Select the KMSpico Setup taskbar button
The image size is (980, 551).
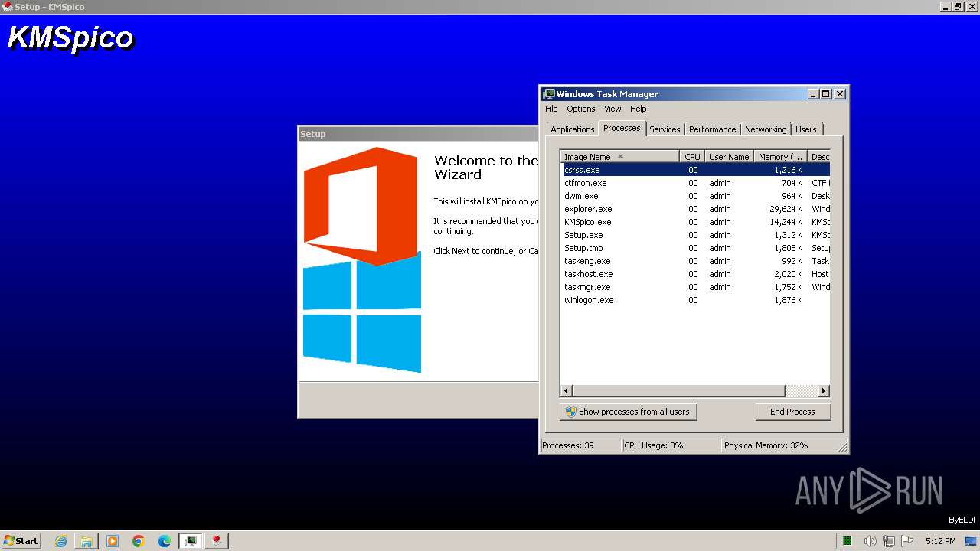tap(217, 541)
